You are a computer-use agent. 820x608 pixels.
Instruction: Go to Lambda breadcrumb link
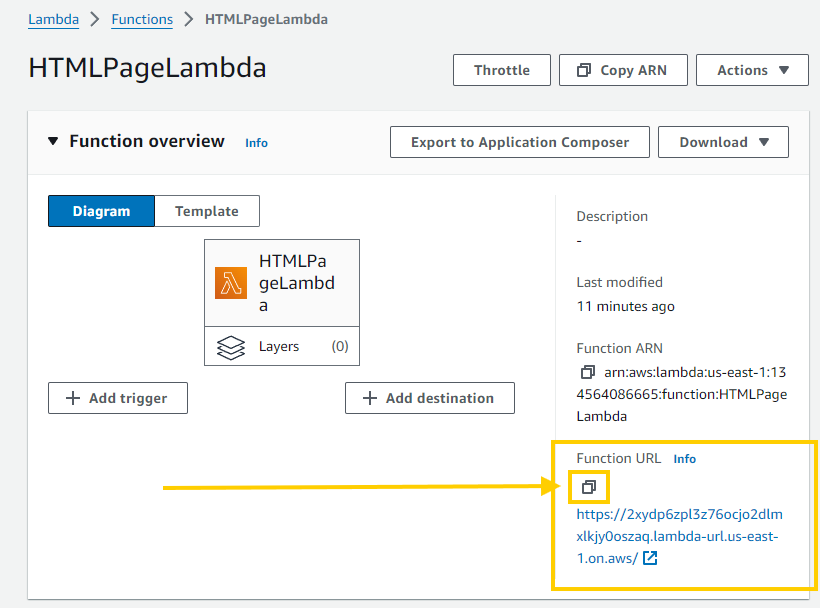pyautogui.click(x=53, y=19)
